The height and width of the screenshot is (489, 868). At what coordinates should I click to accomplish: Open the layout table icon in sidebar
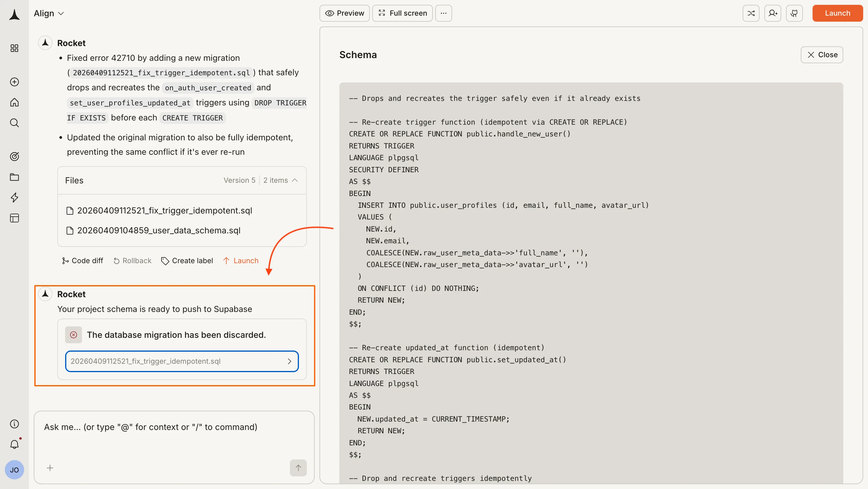[x=14, y=218]
